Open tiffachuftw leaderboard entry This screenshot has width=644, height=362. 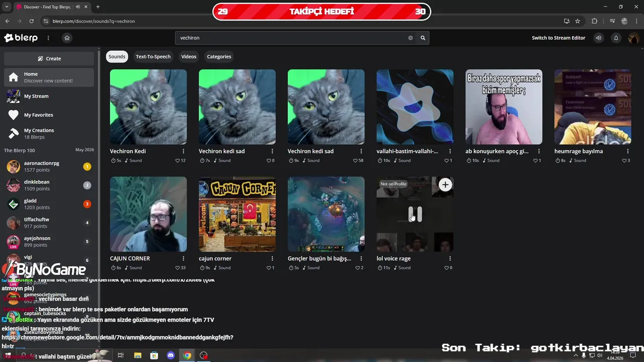click(x=49, y=223)
